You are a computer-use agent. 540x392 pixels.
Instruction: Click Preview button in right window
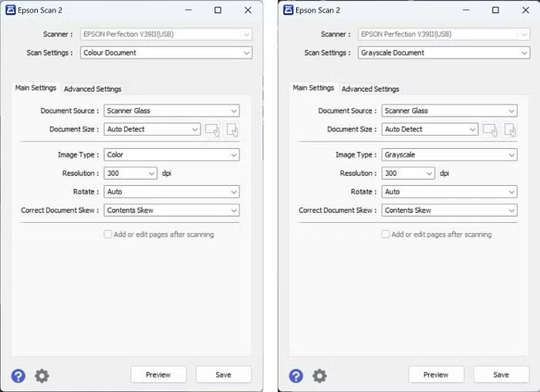[436, 375]
